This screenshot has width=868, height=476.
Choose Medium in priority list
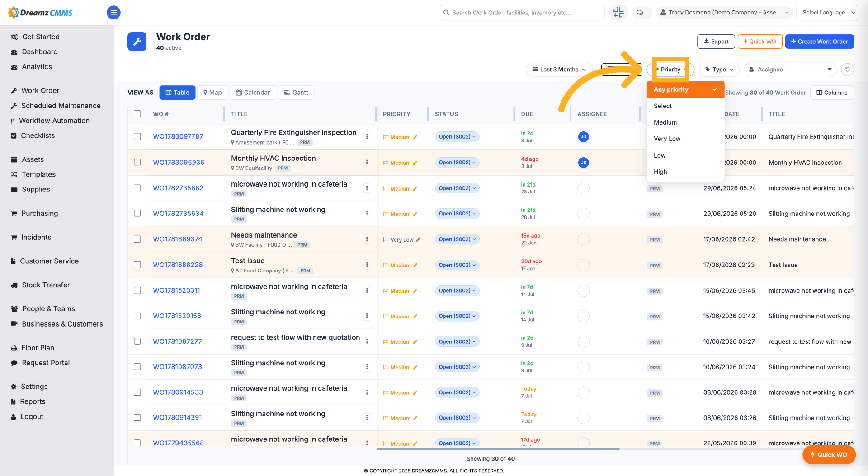pyautogui.click(x=685, y=122)
